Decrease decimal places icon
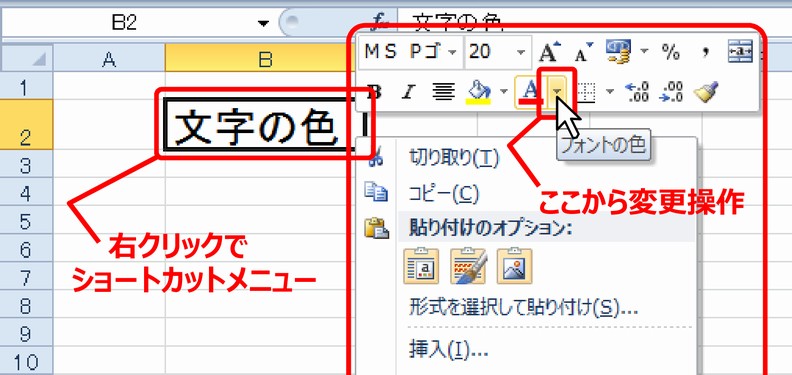Screen dimensions: 792x375 pyautogui.click(x=671, y=92)
